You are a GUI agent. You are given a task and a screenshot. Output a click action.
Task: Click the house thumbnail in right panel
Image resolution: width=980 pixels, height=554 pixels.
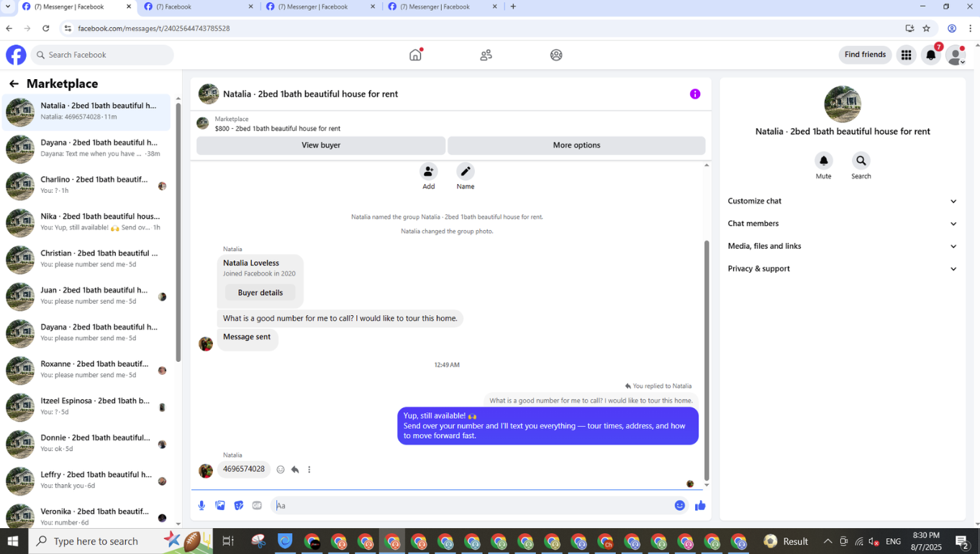coord(843,104)
